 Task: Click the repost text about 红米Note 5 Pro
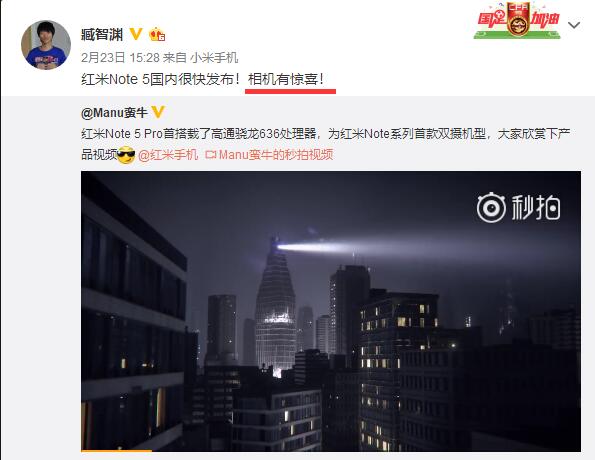[x=326, y=144]
